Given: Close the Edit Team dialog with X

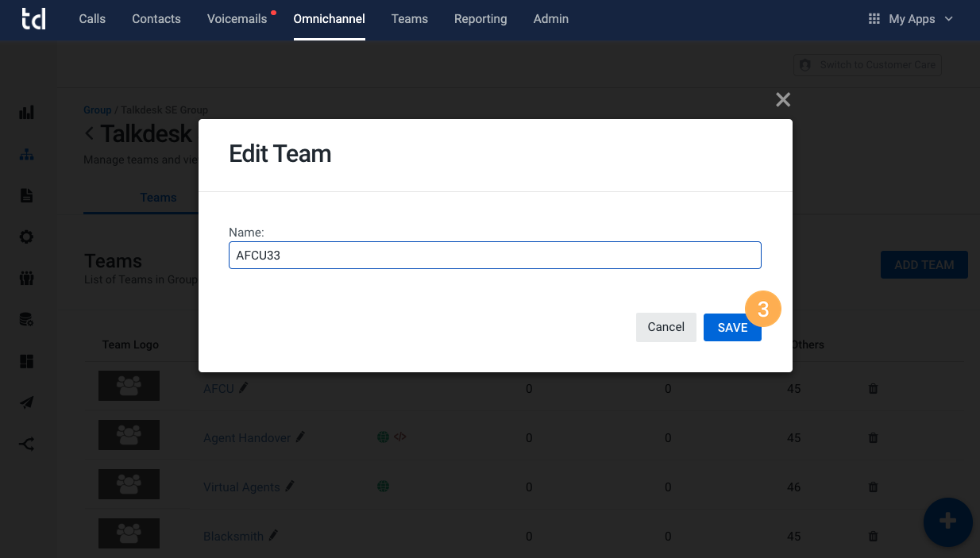Looking at the screenshot, I should [783, 99].
